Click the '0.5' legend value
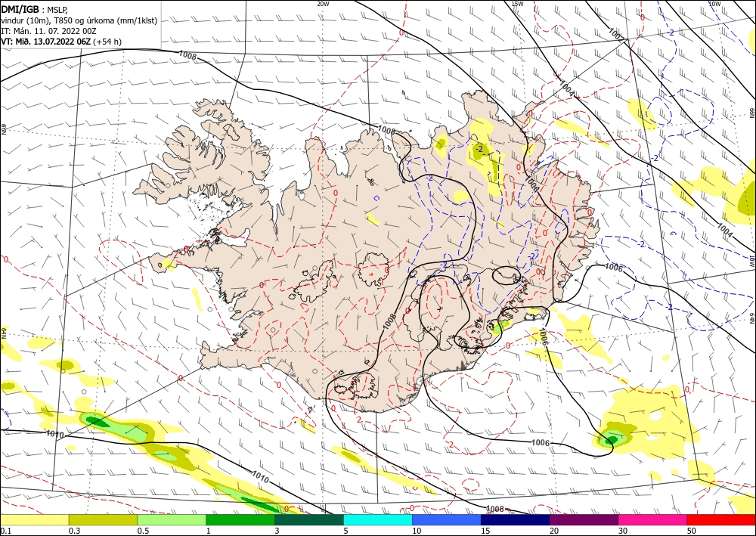The height and width of the screenshot is (536, 756). pos(143,531)
